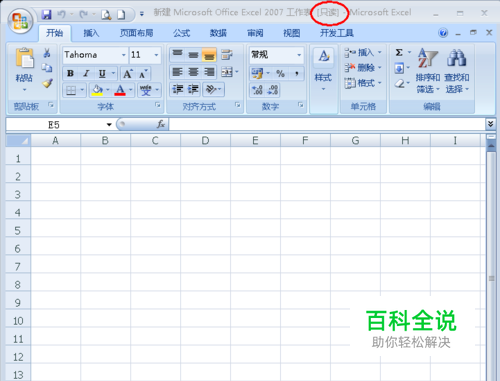Redo the last undone action
The image size is (500, 381).
point(83,14)
